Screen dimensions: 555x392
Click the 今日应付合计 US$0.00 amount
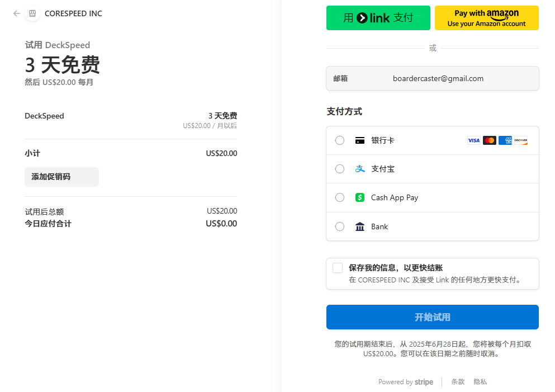tap(221, 224)
